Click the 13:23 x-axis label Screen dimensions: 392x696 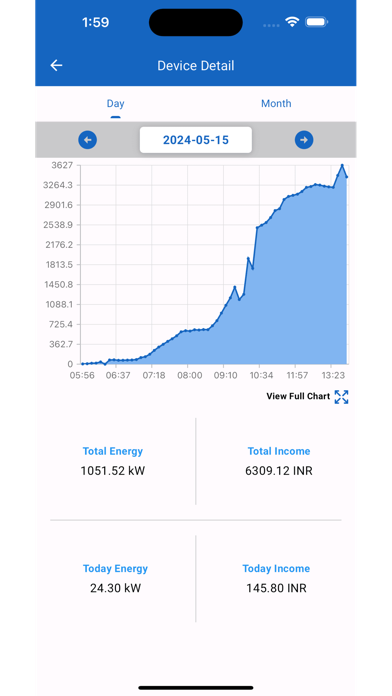(x=333, y=376)
